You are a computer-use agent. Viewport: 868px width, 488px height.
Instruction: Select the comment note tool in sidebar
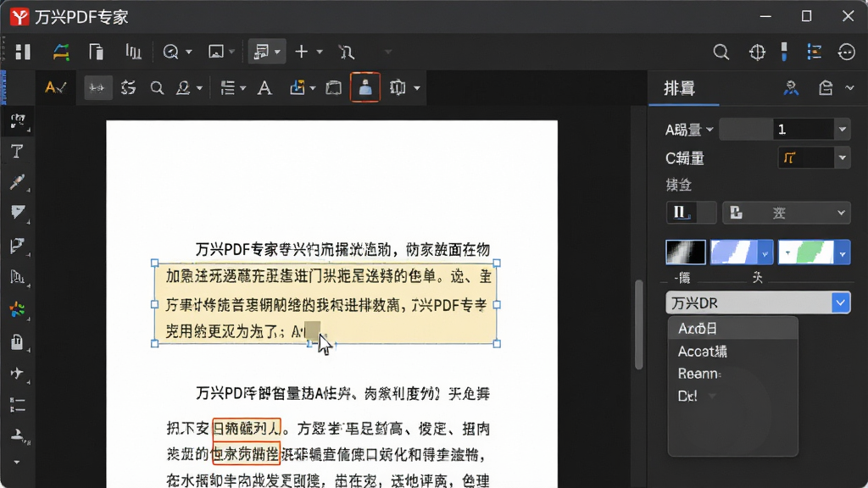17,213
